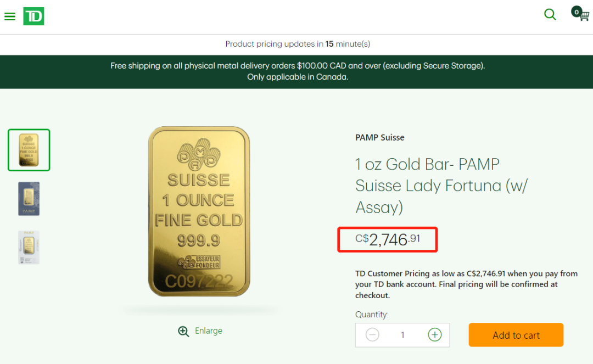Click the Enlarge magnifier plus icon
Viewport: 593px width, 364px height.
click(x=183, y=331)
